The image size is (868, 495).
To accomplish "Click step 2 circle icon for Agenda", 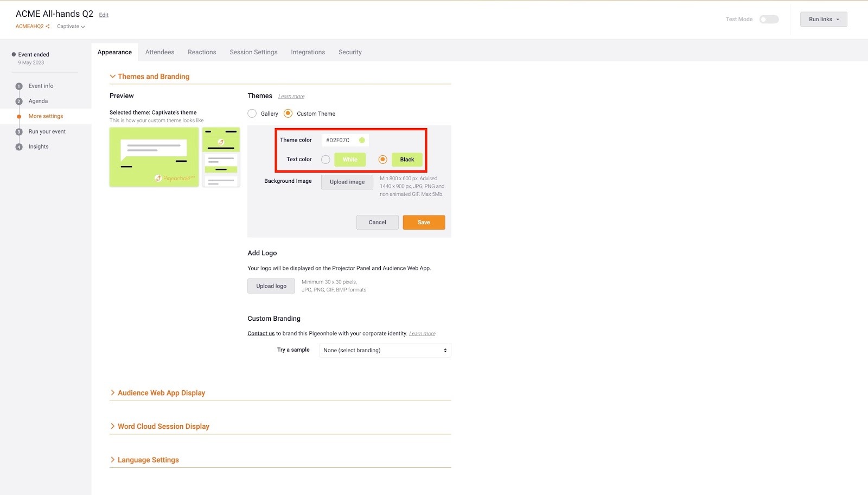I will pos(19,101).
